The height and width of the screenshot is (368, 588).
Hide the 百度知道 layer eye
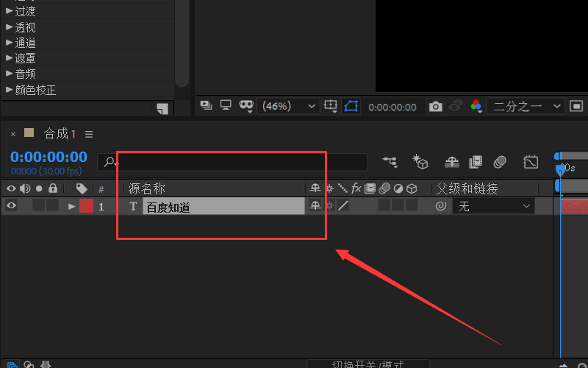tap(11, 205)
